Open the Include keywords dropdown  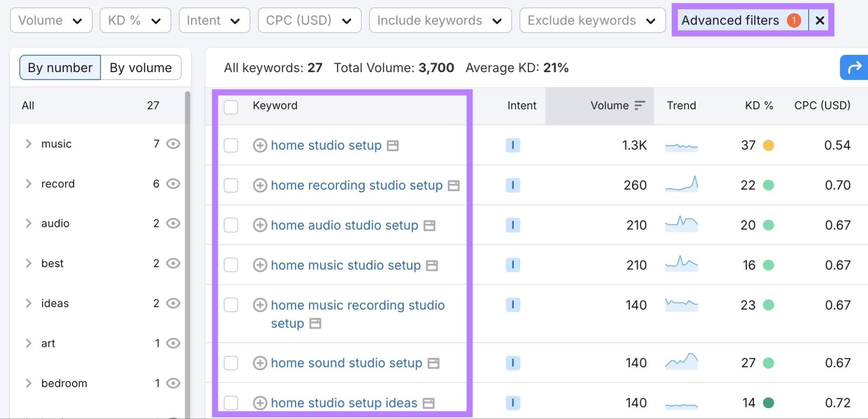pyautogui.click(x=440, y=20)
